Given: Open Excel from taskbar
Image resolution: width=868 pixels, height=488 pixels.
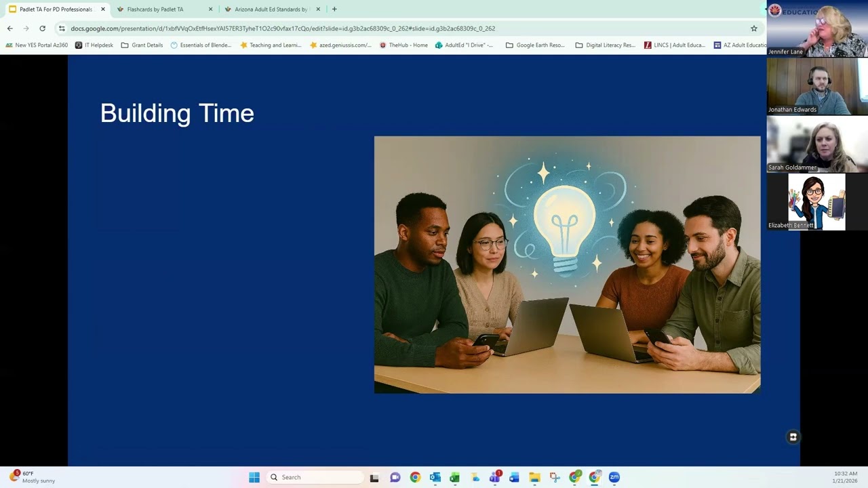Looking at the screenshot, I should click(454, 477).
